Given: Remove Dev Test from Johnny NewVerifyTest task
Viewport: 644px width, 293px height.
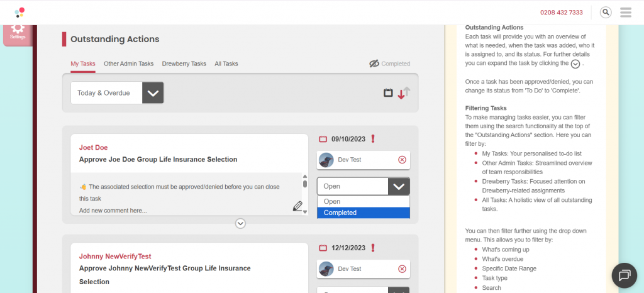Looking at the screenshot, I should (x=402, y=269).
